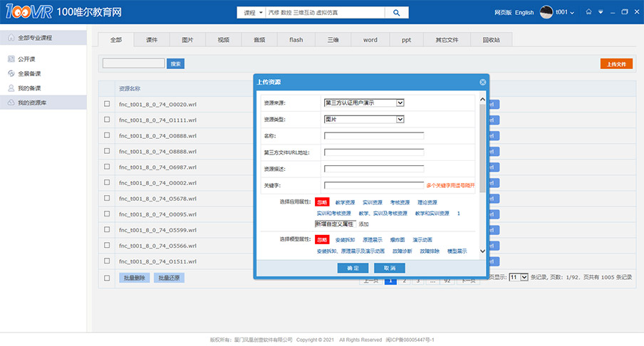The height and width of the screenshot is (346, 644).
Task: Expand the 资源类型 dropdown showing 图片
Action: tap(364, 119)
